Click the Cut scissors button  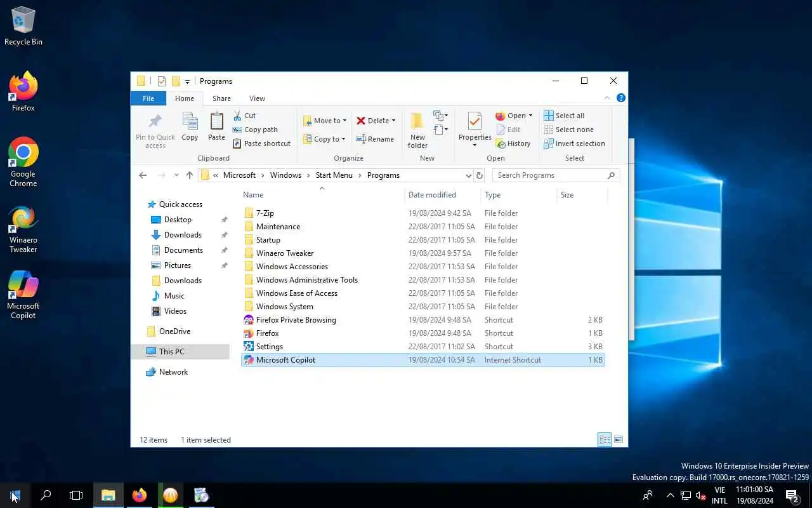pyautogui.click(x=244, y=116)
